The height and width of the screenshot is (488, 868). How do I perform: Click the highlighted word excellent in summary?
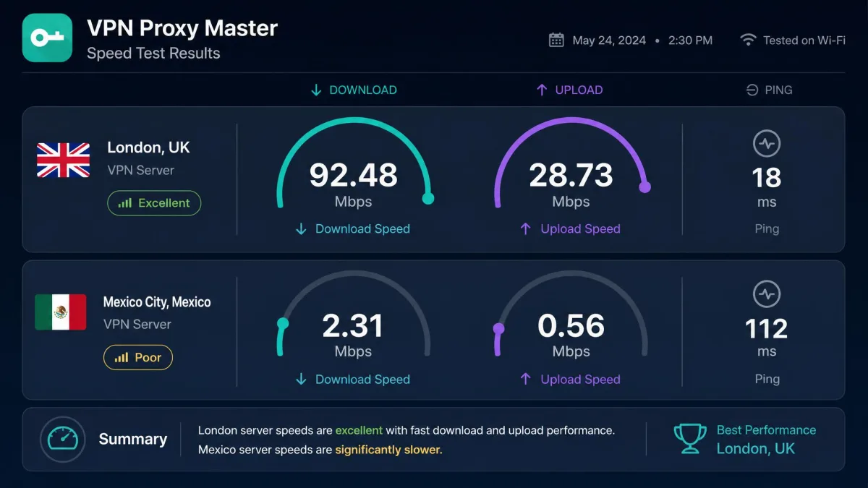[359, 430]
